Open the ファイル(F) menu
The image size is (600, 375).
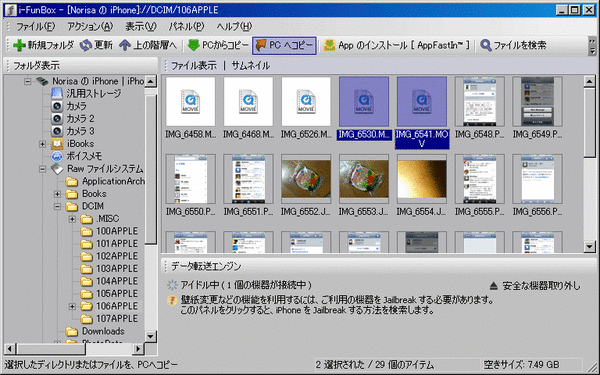(35, 26)
